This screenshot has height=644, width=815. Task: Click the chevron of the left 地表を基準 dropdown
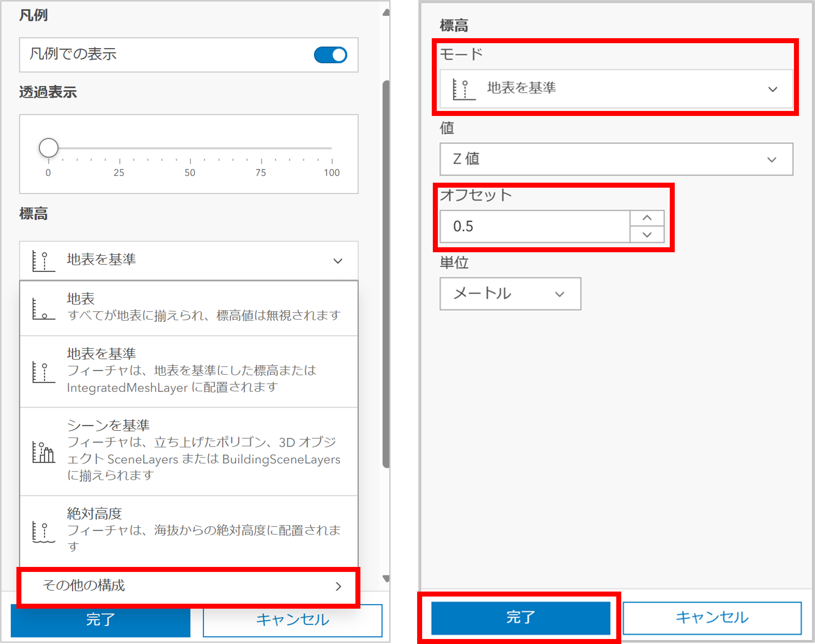[338, 261]
